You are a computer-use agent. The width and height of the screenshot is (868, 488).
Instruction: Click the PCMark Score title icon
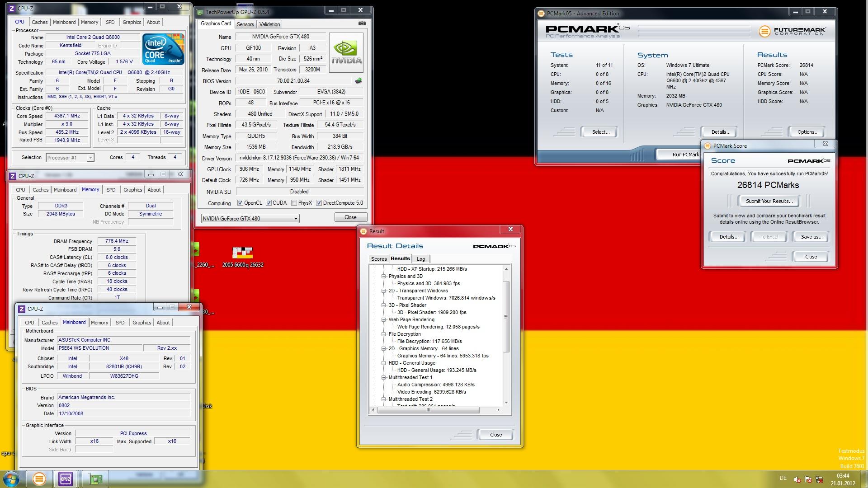pyautogui.click(x=708, y=146)
